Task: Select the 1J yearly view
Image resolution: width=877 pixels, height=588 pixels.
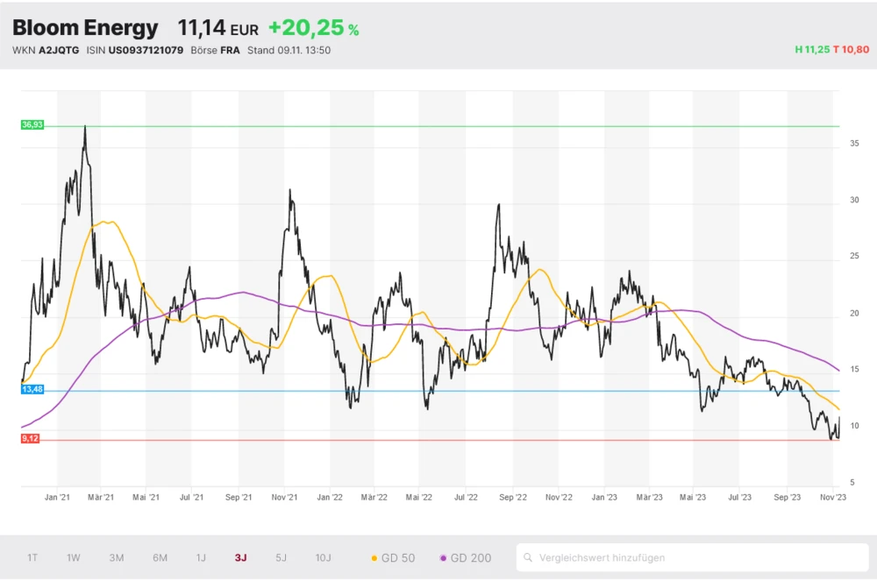Action: 201,557
